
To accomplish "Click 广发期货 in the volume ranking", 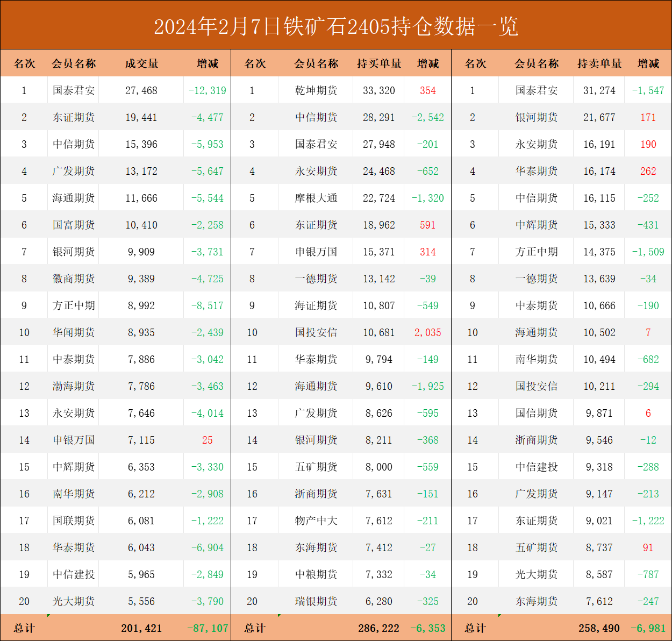I will [74, 171].
